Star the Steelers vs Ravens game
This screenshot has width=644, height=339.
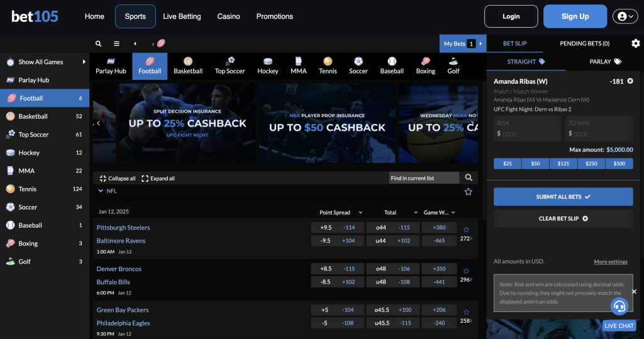tap(466, 230)
